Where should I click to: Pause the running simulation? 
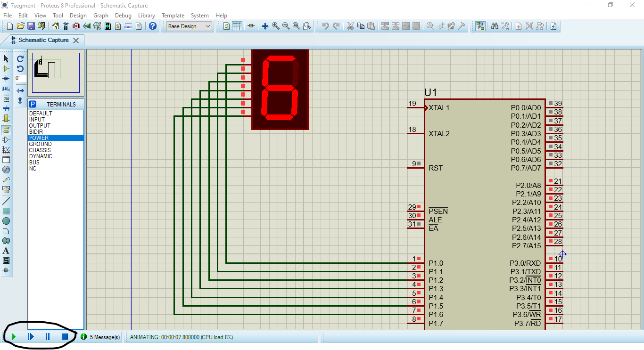click(x=47, y=336)
